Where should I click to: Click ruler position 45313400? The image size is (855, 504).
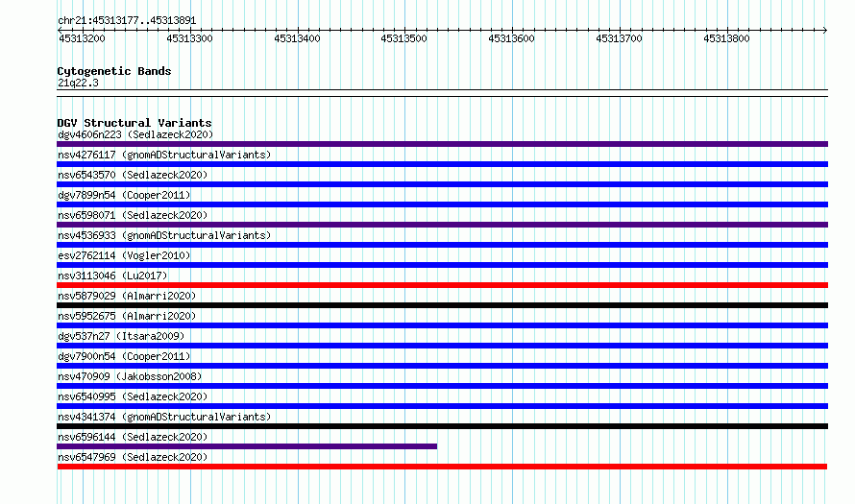tap(297, 38)
